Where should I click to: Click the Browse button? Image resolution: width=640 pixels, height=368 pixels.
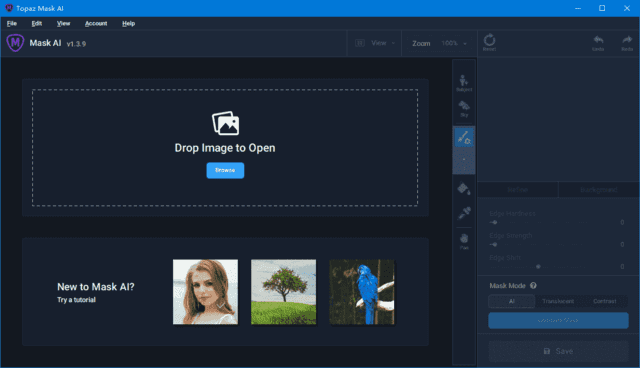click(225, 170)
